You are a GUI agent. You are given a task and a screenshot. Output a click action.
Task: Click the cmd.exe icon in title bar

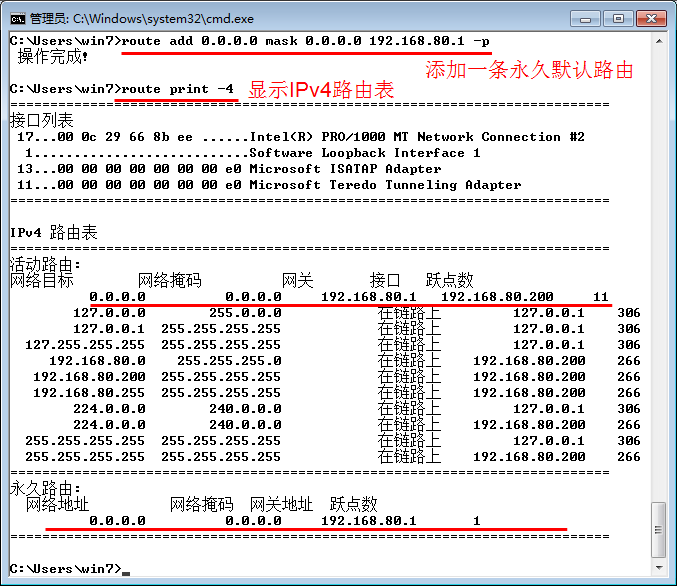pos(18,19)
